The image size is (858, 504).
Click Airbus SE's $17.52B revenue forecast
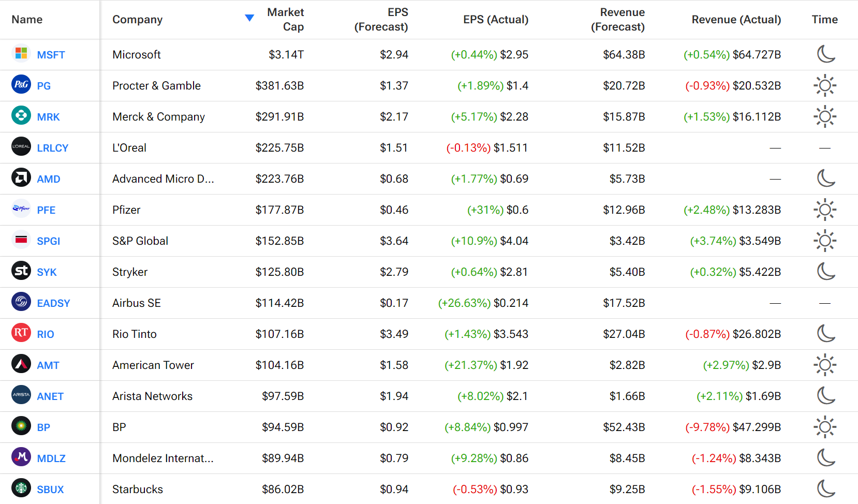tap(624, 303)
